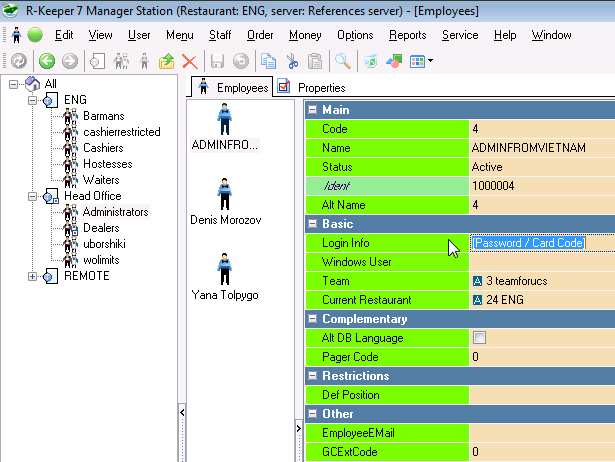Collapse the Complementary properties section
Viewport: 615px width, 462px height.
point(313,319)
